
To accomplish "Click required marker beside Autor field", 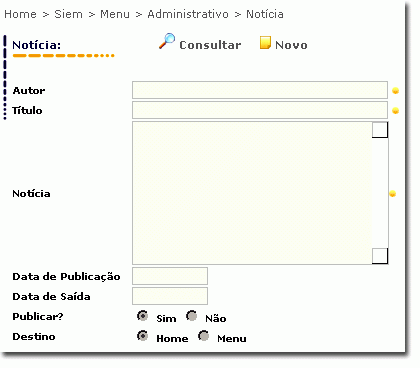I will pos(396,91).
